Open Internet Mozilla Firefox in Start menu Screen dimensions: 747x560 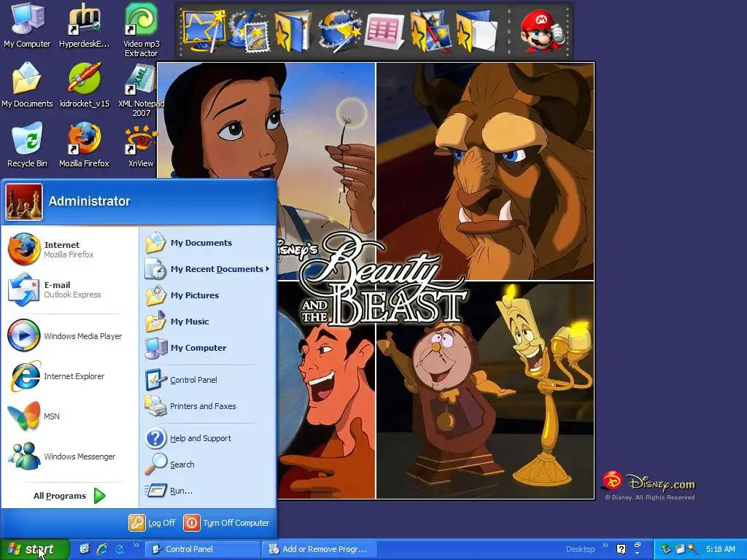[69, 249]
